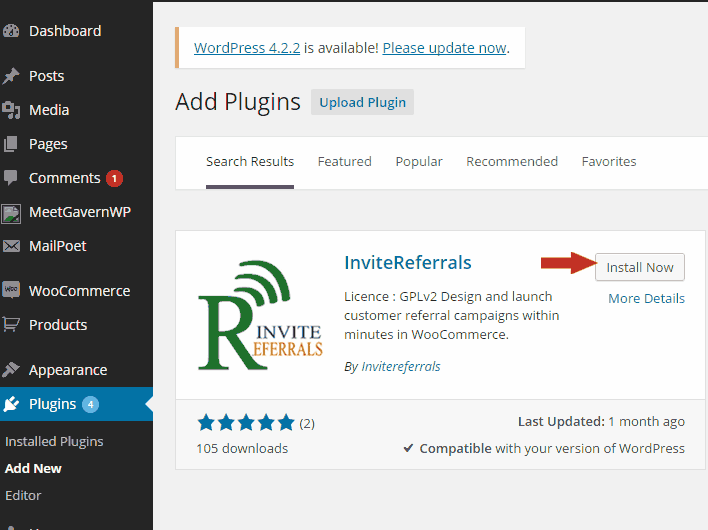The image size is (708, 530).
Task: Click the plugin description text
Action: [452, 315]
